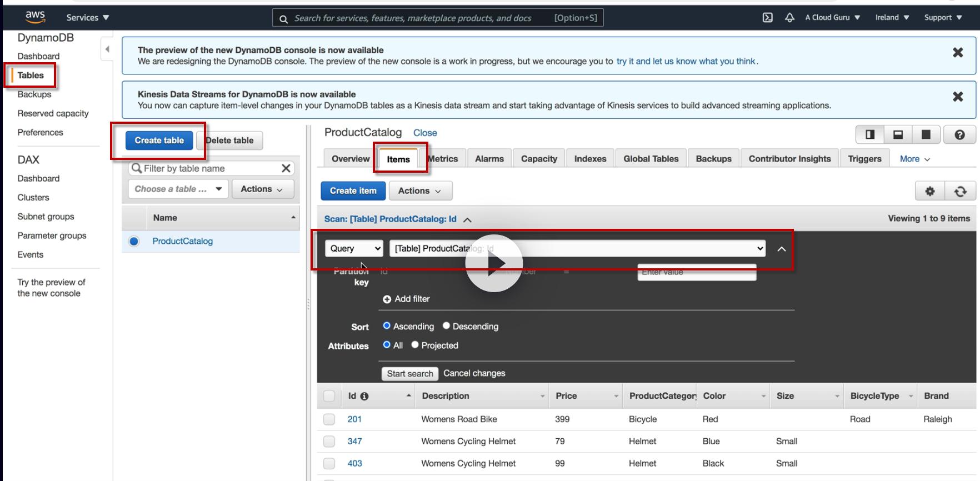This screenshot has width=980, height=481.
Task: Choose Projected attributes radio button
Action: click(x=415, y=345)
